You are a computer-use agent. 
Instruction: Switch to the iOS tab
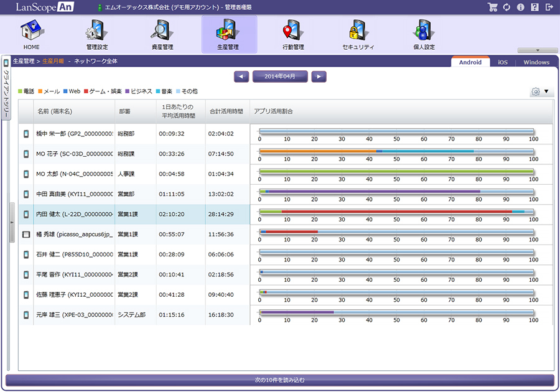[502, 62]
